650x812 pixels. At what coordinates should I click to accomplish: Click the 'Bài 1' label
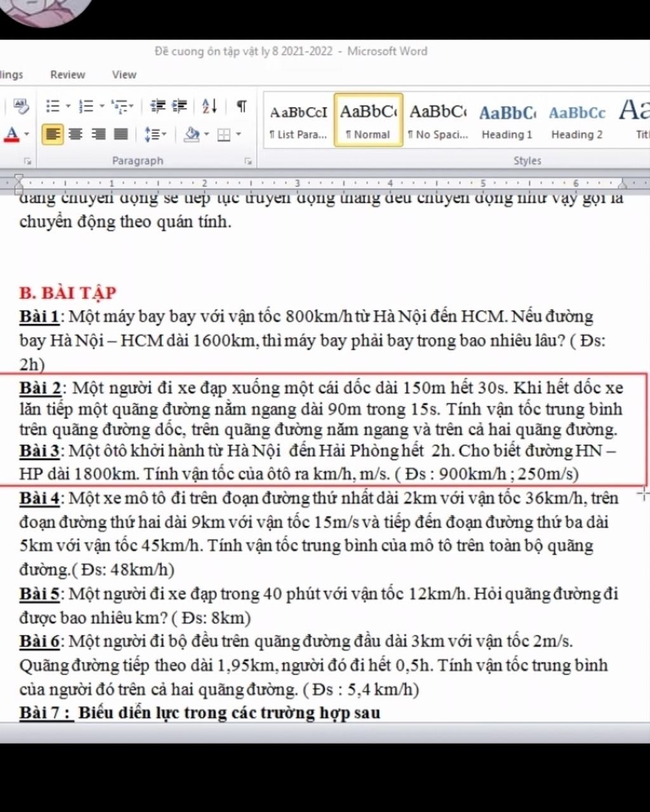pyautogui.click(x=39, y=317)
